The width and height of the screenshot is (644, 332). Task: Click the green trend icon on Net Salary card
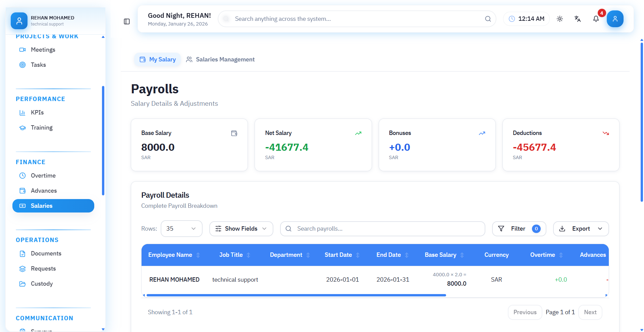(x=358, y=133)
